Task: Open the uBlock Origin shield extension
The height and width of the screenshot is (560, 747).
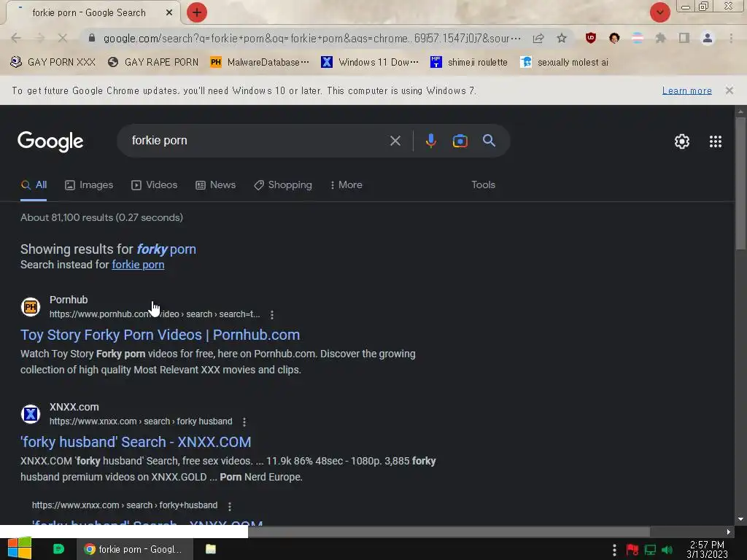Action: [x=591, y=38]
